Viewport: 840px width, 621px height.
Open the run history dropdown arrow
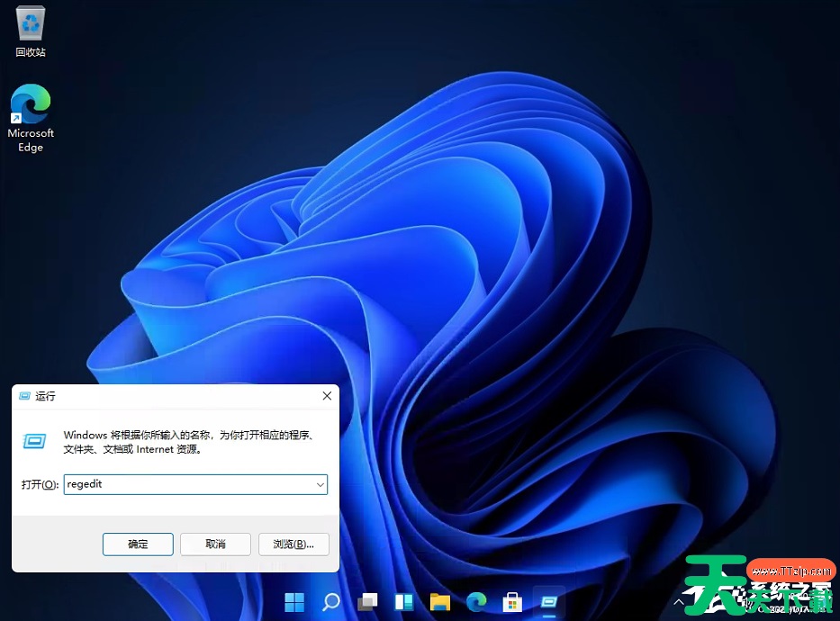[x=320, y=484]
